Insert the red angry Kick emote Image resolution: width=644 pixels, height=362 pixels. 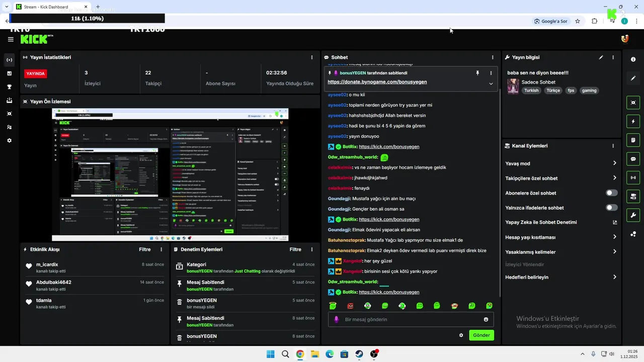point(350,306)
